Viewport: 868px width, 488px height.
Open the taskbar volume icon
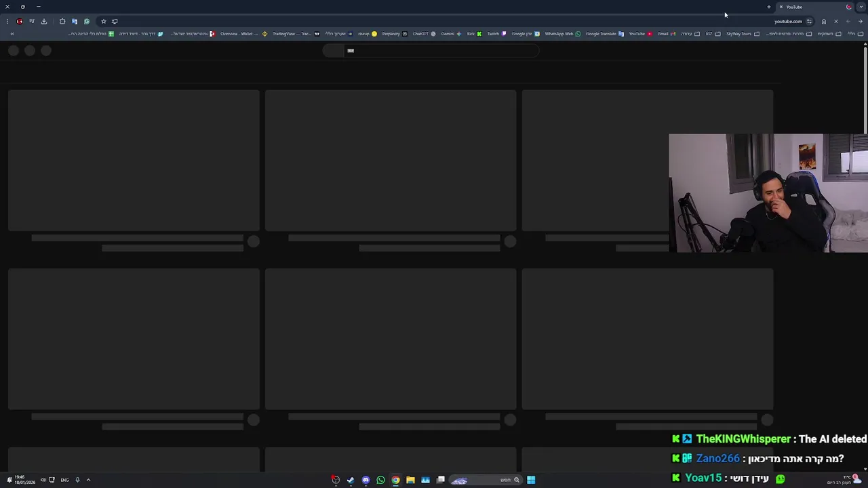pyautogui.click(x=43, y=480)
